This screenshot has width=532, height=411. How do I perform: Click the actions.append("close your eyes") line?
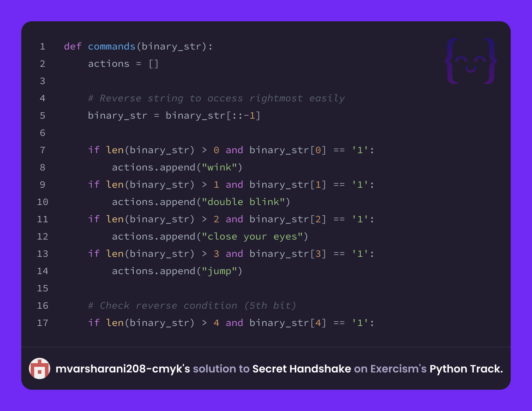[x=210, y=237]
